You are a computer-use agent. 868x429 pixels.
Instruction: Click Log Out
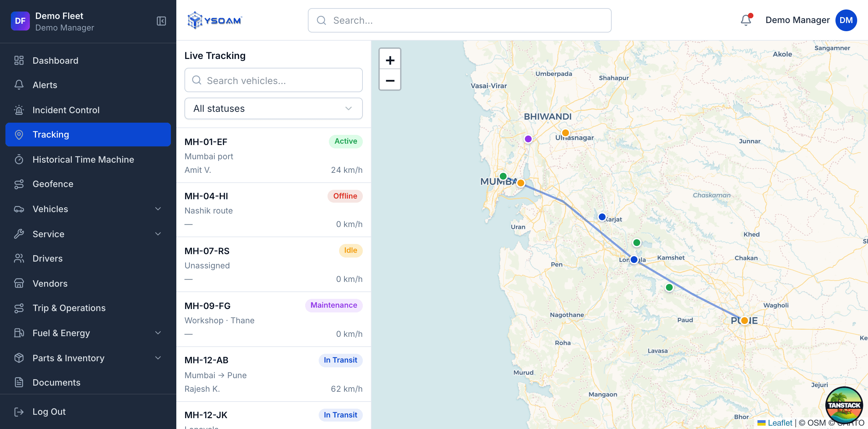tap(88, 412)
